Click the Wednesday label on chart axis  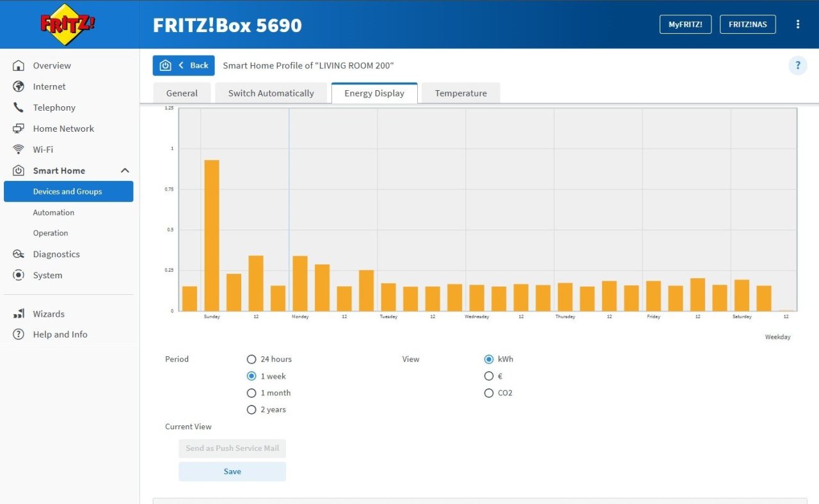[477, 317]
